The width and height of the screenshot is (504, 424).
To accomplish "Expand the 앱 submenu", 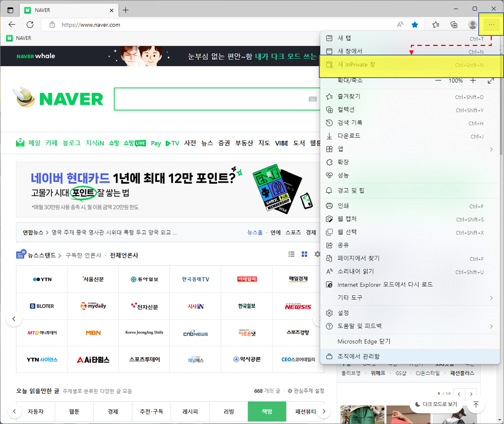I will [410, 149].
